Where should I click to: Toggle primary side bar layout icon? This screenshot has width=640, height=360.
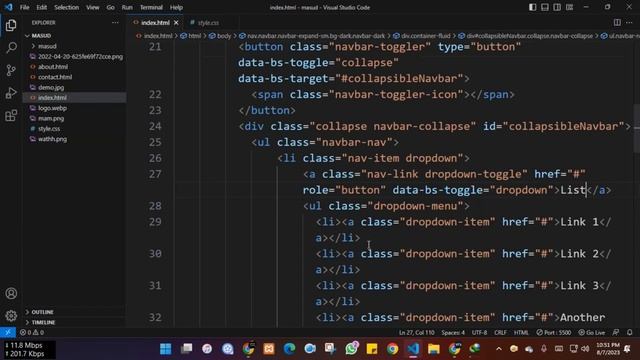click(533, 7)
